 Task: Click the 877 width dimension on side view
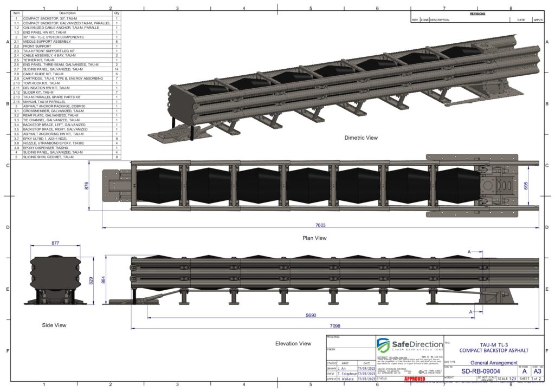55,243
